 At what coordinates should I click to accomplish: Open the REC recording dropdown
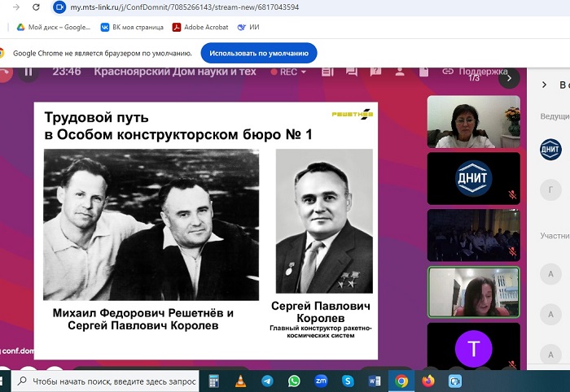point(293,72)
